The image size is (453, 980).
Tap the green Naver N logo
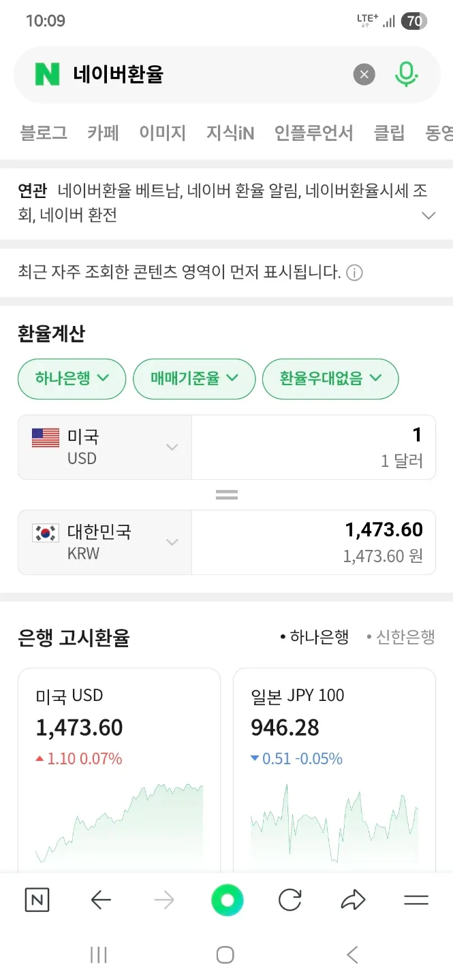point(48,74)
